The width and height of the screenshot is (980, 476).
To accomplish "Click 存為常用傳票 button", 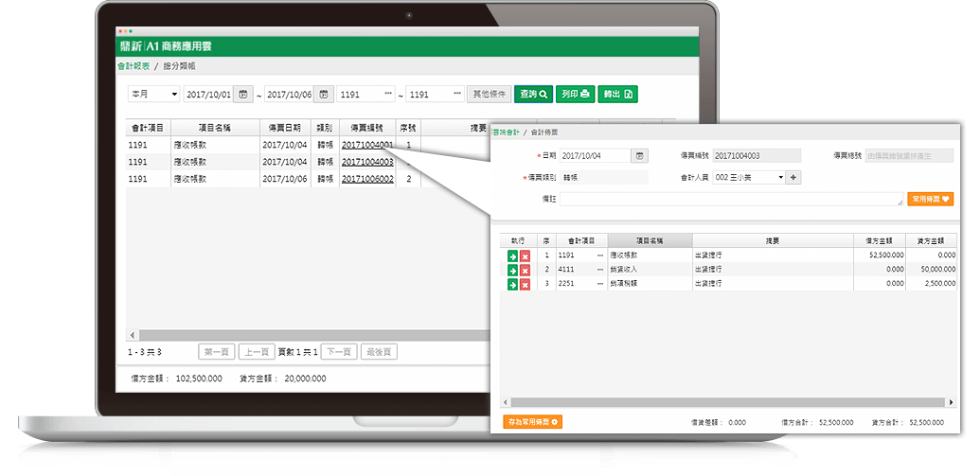I will tap(532, 422).
